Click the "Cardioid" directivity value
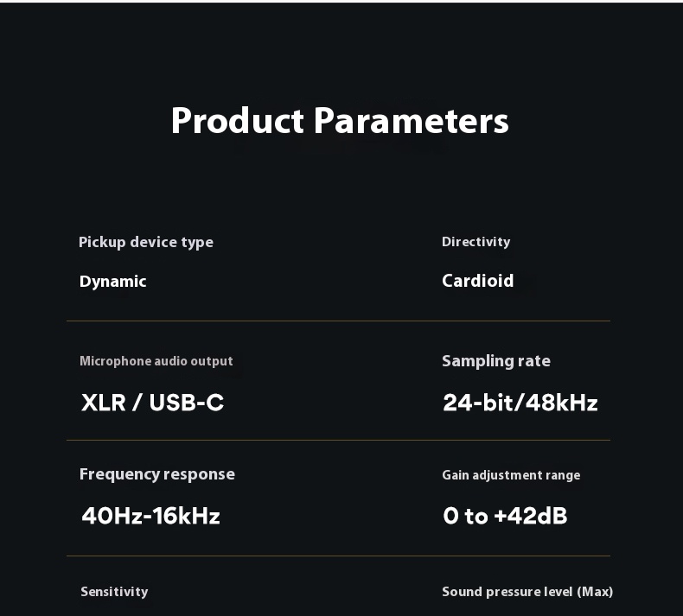 coord(477,281)
